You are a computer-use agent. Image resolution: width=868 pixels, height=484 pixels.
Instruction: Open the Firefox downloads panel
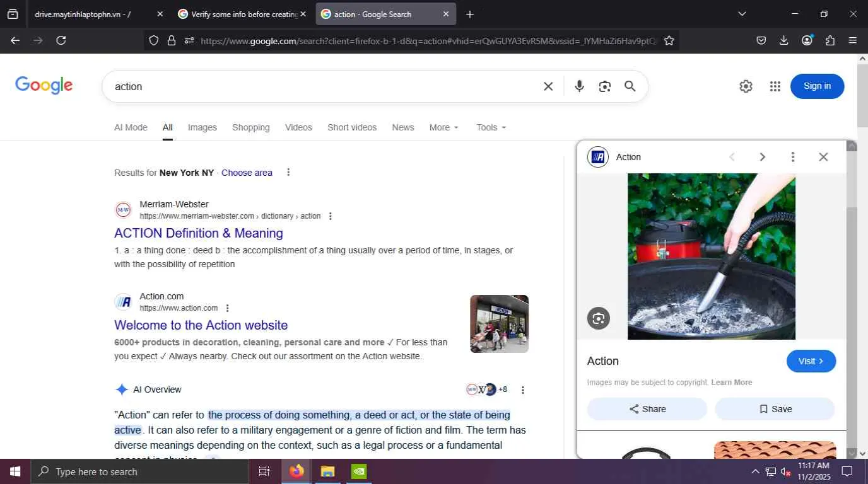[784, 40]
